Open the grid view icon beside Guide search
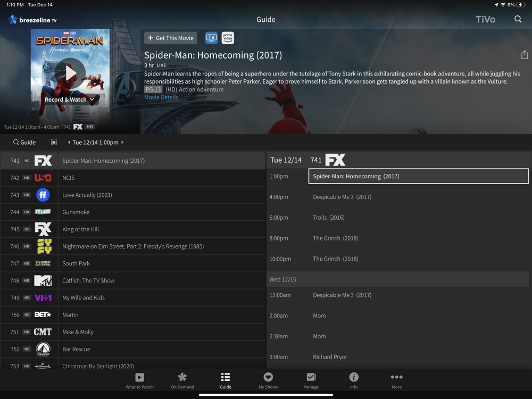Screen dimensions: 532x399 coord(54,142)
